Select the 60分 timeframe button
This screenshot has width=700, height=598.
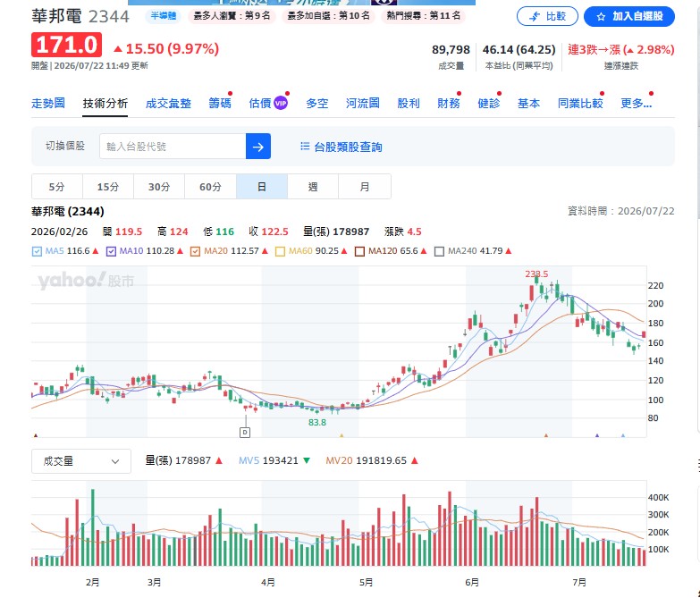tap(210, 187)
